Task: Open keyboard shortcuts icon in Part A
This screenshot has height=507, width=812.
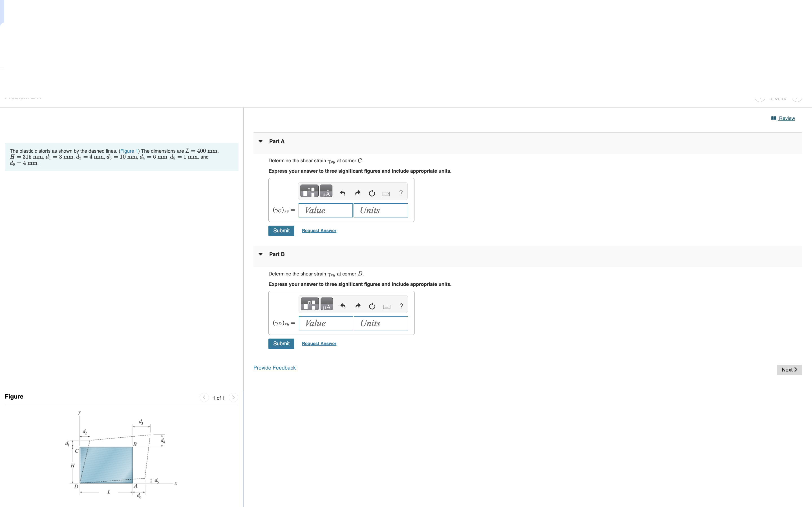Action: coord(386,194)
